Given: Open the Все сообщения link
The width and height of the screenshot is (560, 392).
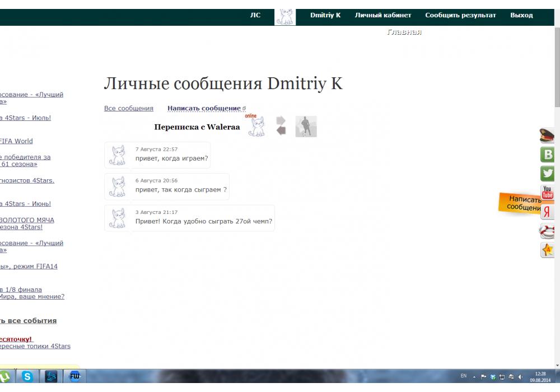Looking at the screenshot, I should [x=129, y=109].
